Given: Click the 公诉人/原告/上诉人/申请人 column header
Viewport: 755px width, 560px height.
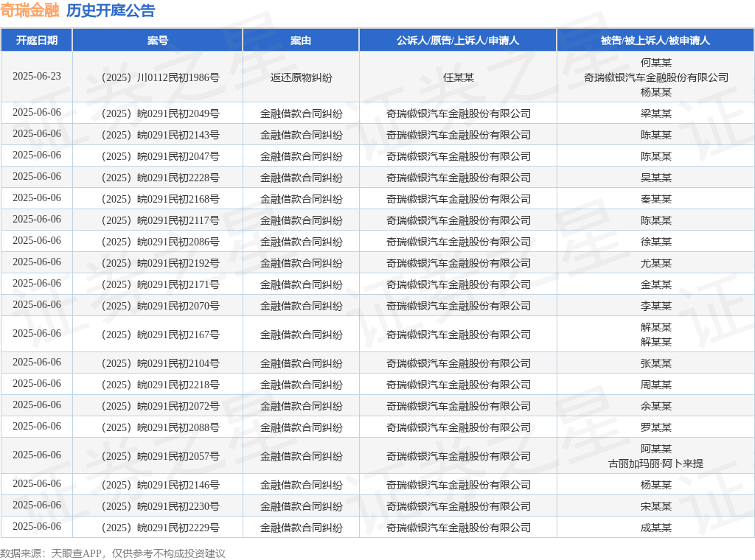Looking at the screenshot, I should 458,41.
